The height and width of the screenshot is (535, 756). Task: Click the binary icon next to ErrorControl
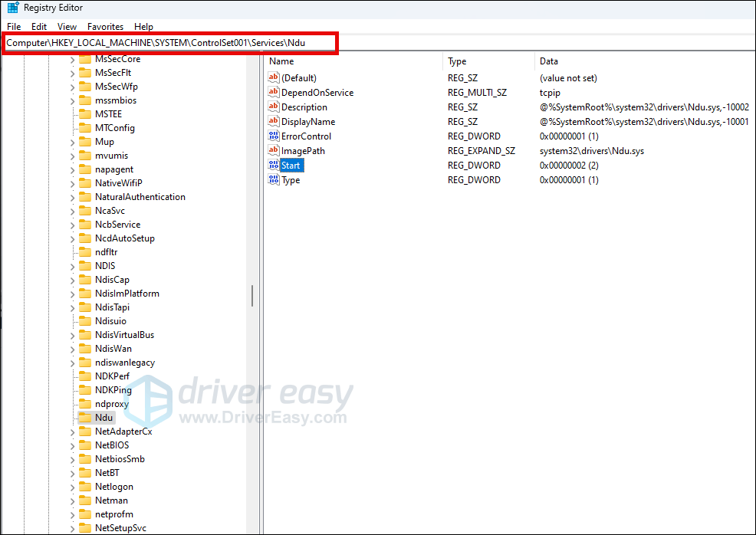[273, 136]
